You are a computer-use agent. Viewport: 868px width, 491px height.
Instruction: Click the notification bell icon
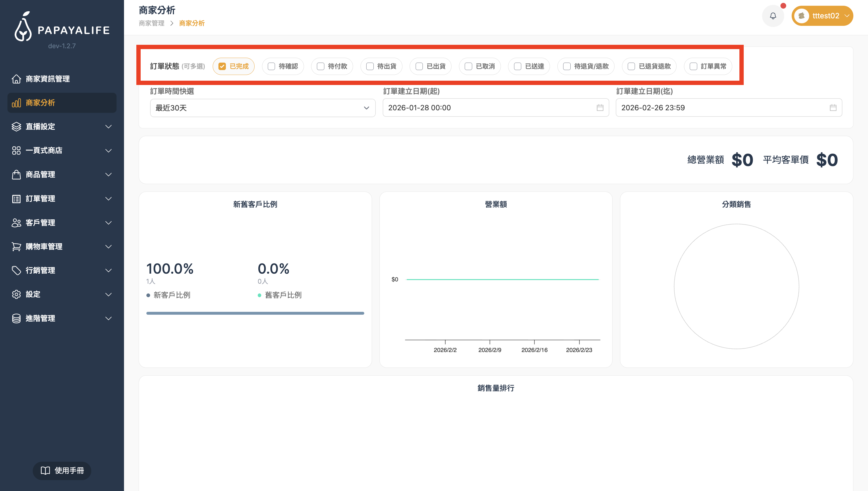pyautogui.click(x=773, y=16)
